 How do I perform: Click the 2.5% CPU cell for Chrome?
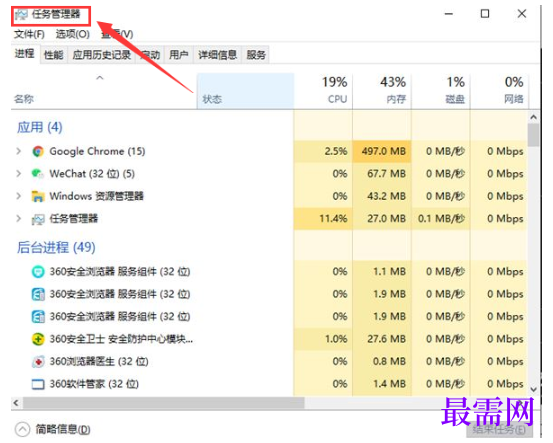pos(323,151)
